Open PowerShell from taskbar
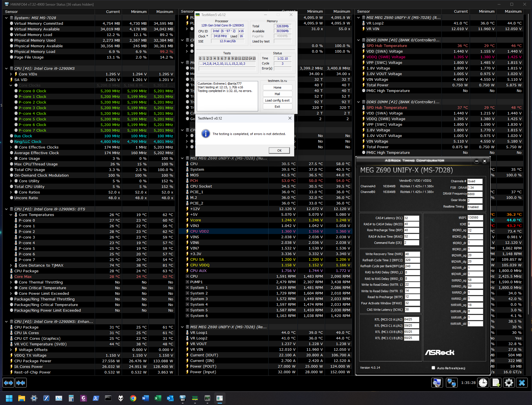 [96, 398]
